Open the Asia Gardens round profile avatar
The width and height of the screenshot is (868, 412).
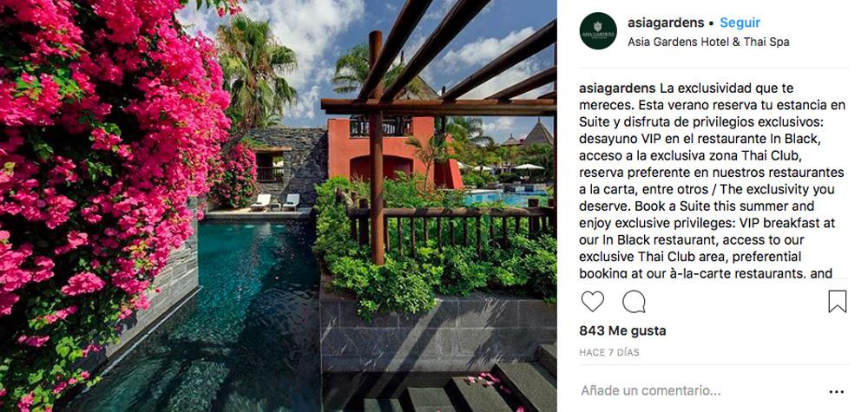coord(598,31)
